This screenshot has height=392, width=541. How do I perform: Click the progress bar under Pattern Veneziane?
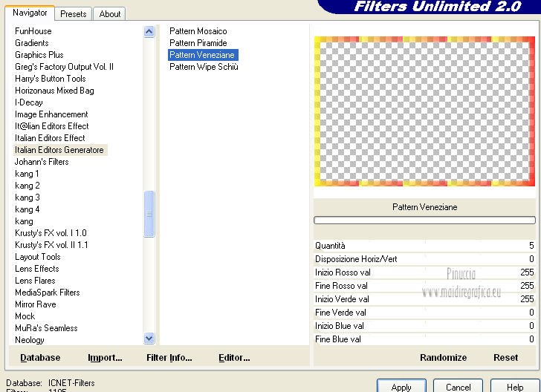425,220
